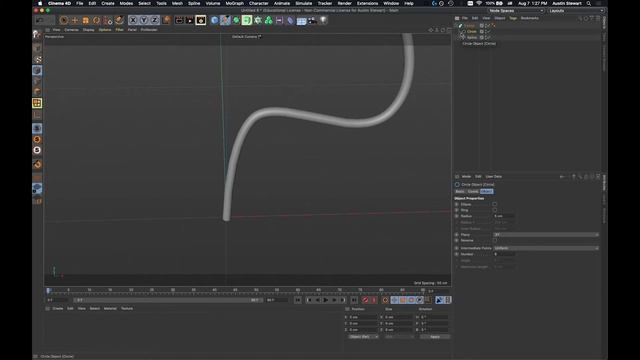
Task: Click the Apply button in coordinates
Action: coord(435,337)
